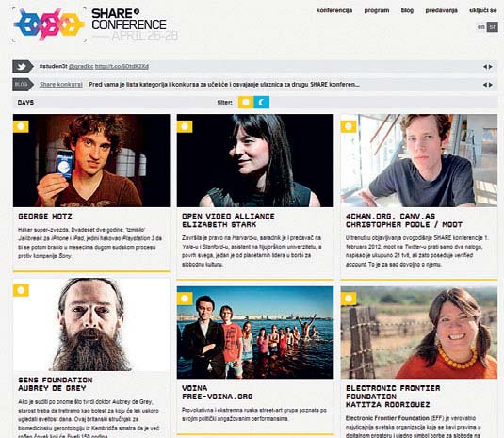
Task: Toggle the blue moon night filter
Action: point(262,102)
